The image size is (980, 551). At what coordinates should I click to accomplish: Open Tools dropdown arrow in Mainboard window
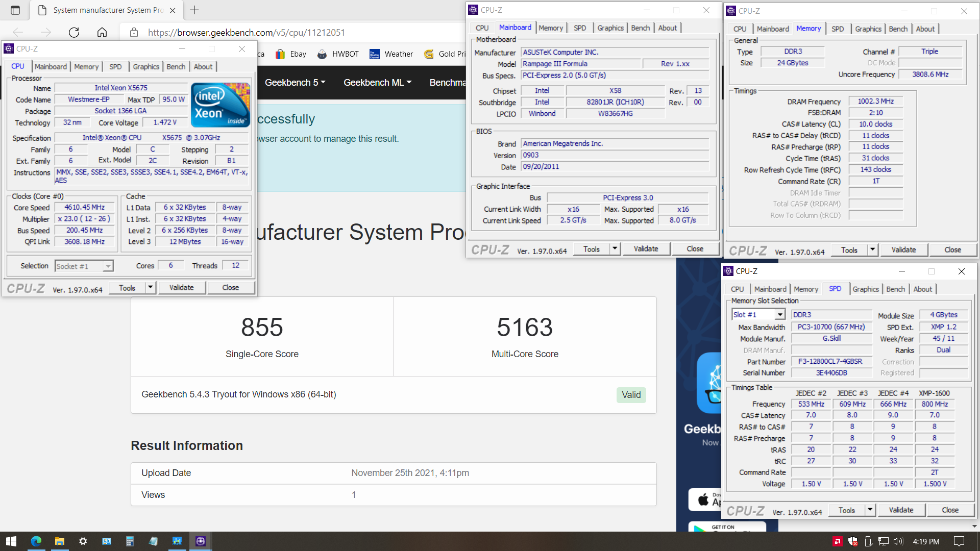pyautogui.click(x=615, y=249)
